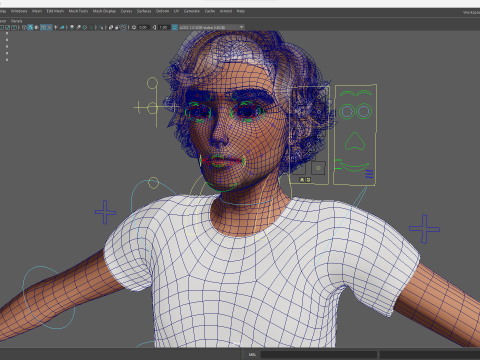Open the Panels menu in viewport
Screen dimensions: 480x360
pos(16,21)
